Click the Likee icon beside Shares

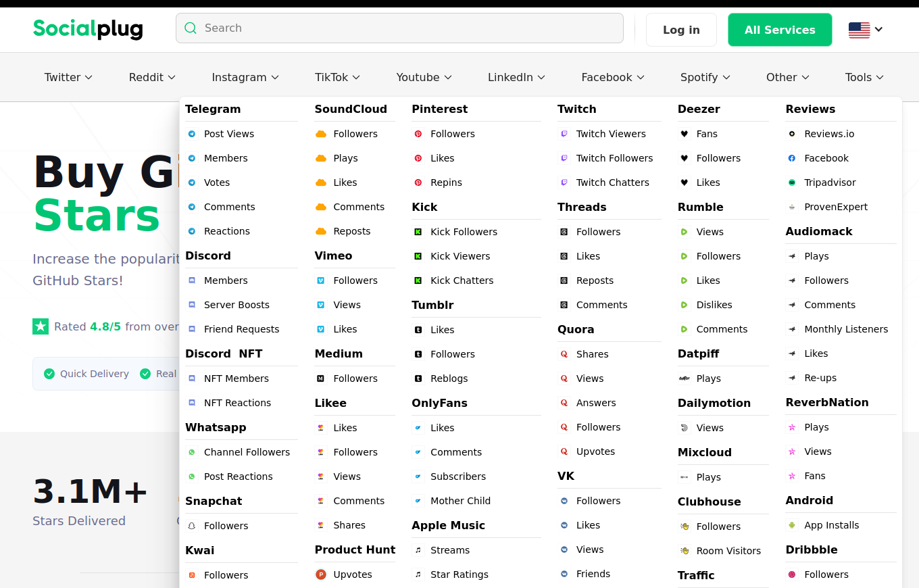[321, 525]
